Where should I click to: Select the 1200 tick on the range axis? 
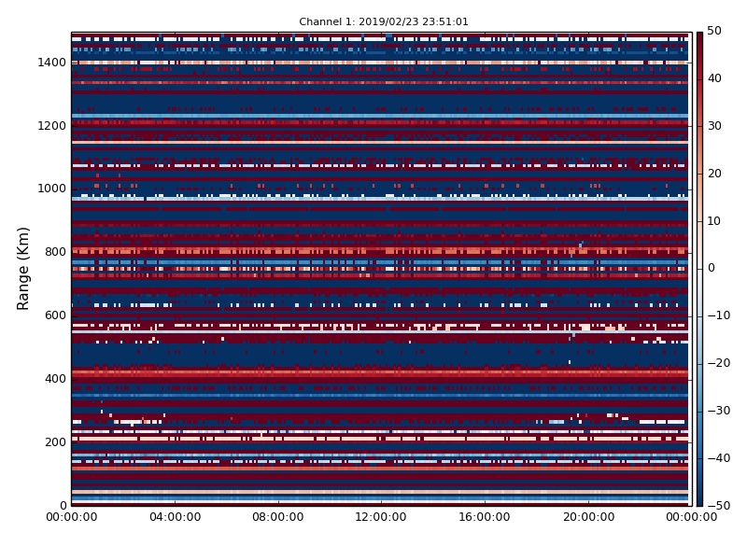pyautogui.click(x=51, y=126)
